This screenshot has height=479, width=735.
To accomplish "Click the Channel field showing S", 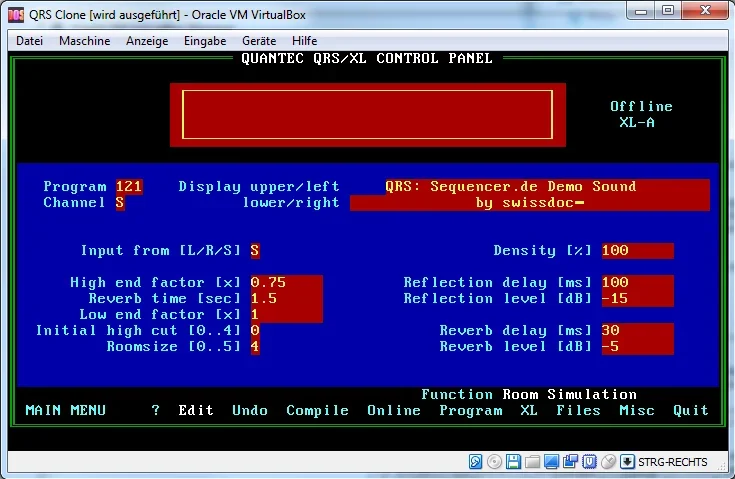I will pos(120,202).
